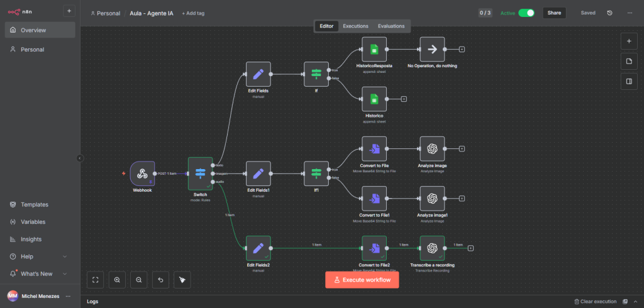This screenshot has width=644, height=308.
Task: Add a node with the plus button
Action: click(628, 41)
